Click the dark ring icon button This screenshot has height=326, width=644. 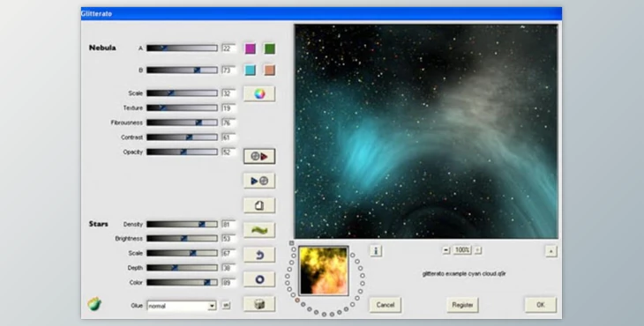click(259, 279)
